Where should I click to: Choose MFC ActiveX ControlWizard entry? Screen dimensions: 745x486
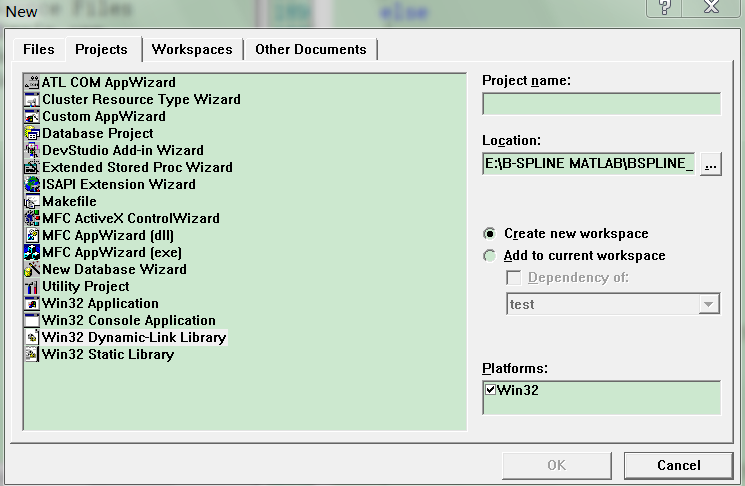point(131,218)
